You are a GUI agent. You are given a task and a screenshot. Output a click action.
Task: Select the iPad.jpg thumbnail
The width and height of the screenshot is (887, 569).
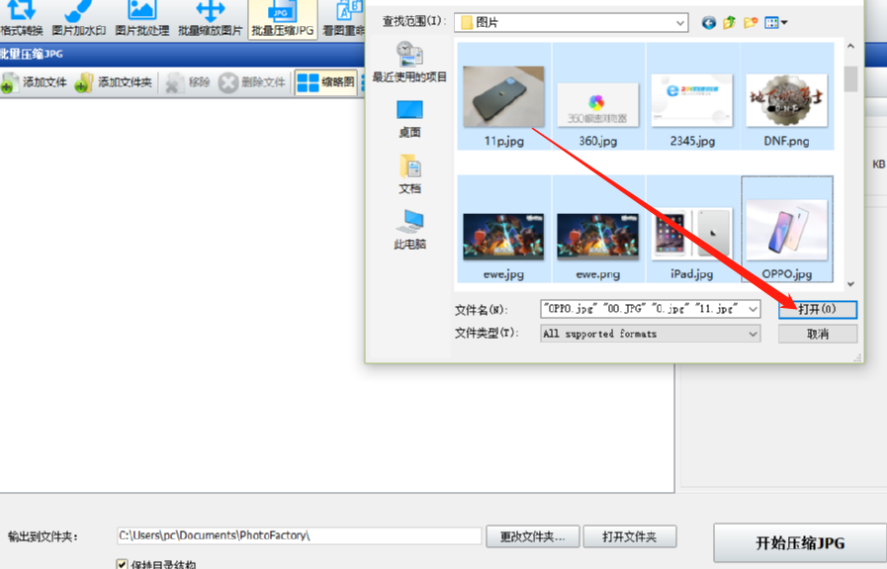692,229
